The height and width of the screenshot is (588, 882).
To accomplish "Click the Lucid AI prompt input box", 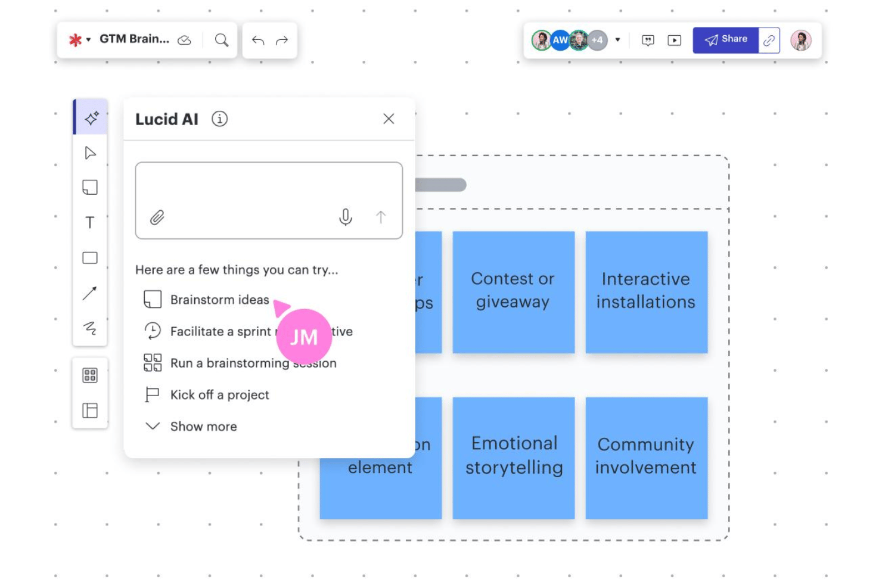I will pos(269,200).
